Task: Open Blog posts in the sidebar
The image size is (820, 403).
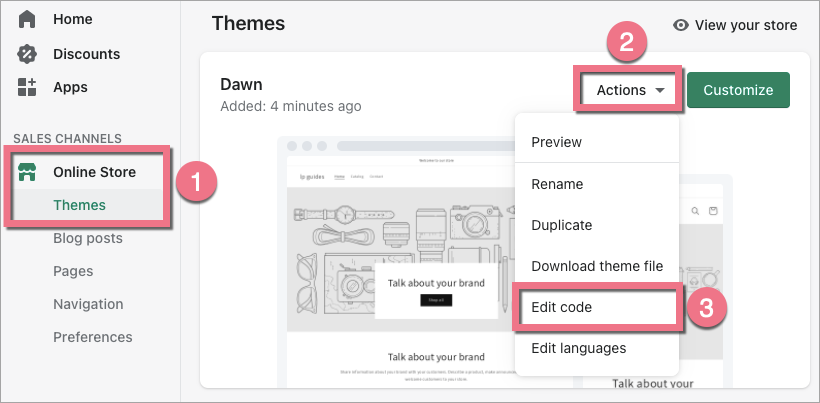Action: (x=88, y=238)
